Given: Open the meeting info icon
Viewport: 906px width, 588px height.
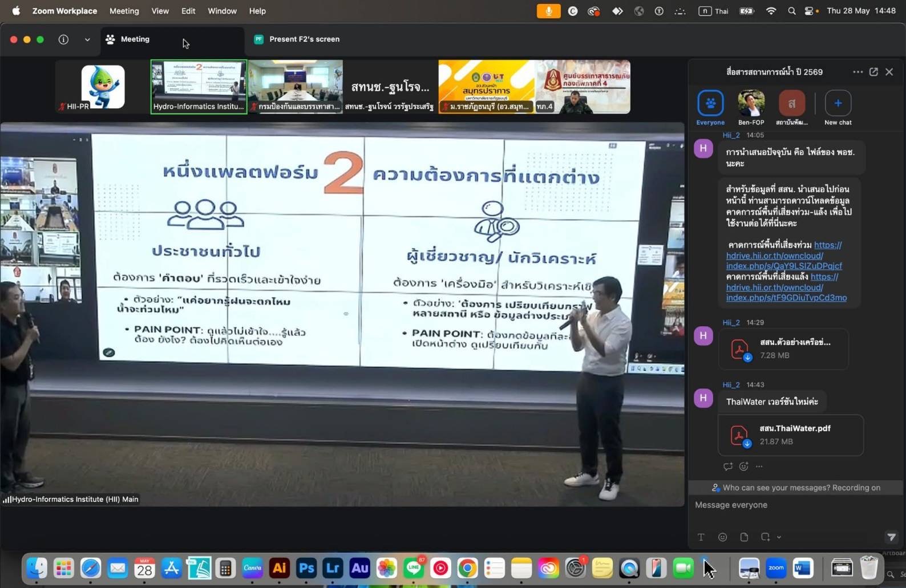Looking at the screenshot, I should tap(63, 39).
